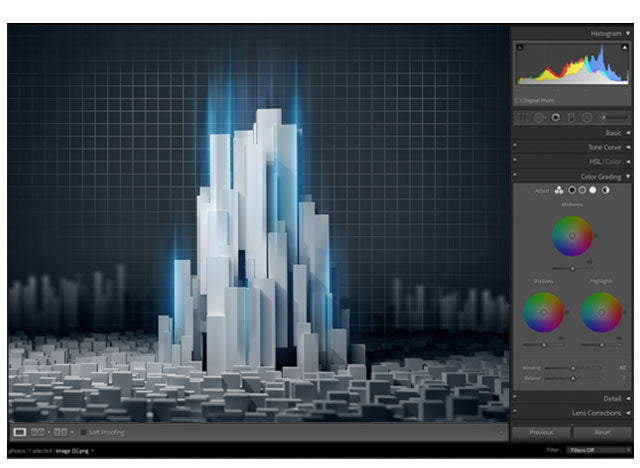This screenshot has width=640, height=468.
Task: Toggle the Original Photo checkbox
Action: coord(518,100)
